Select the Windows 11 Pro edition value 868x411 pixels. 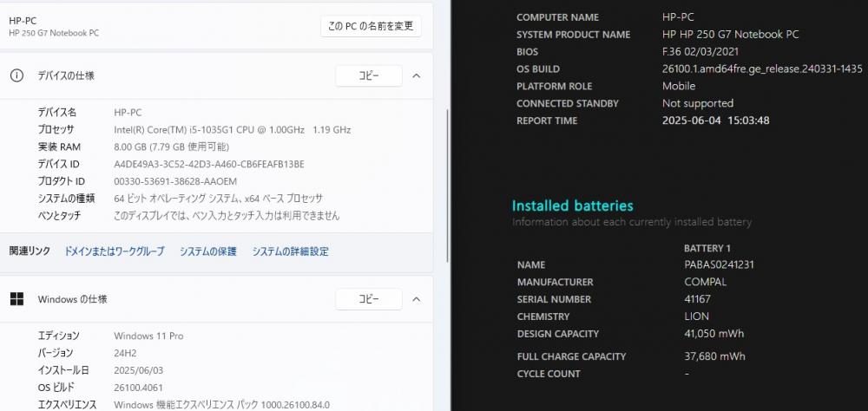(148, 336)
